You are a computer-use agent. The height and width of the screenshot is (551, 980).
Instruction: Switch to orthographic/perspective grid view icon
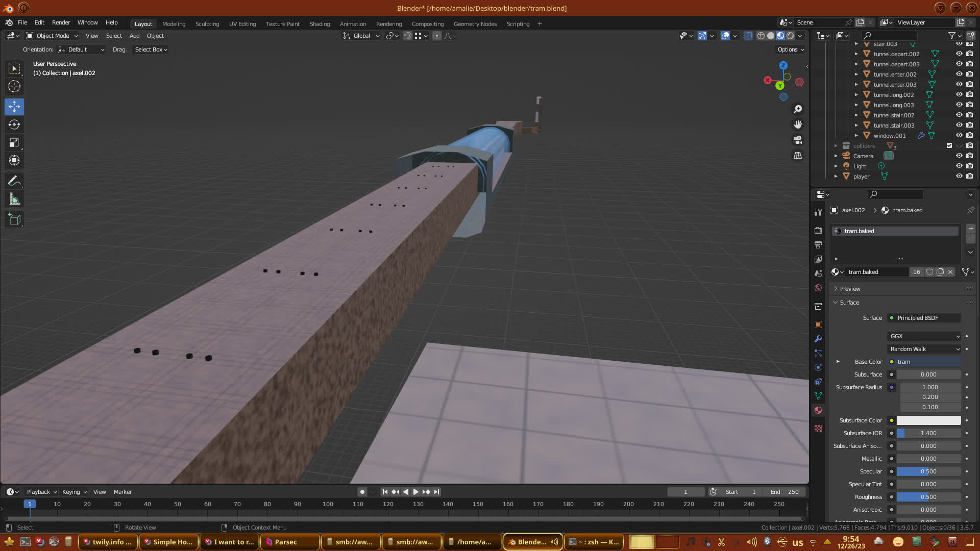pyautogui.click(x=798, y=156)
